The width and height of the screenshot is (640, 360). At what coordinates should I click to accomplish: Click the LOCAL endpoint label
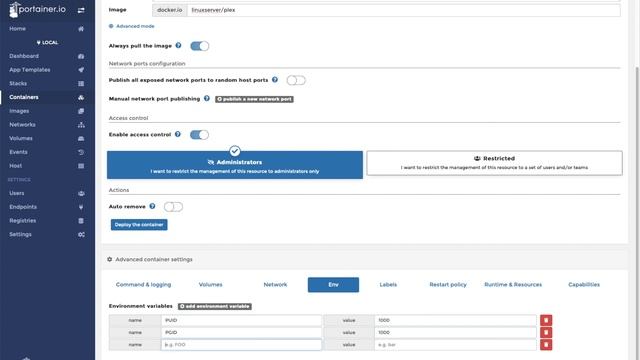click(47, 42)
